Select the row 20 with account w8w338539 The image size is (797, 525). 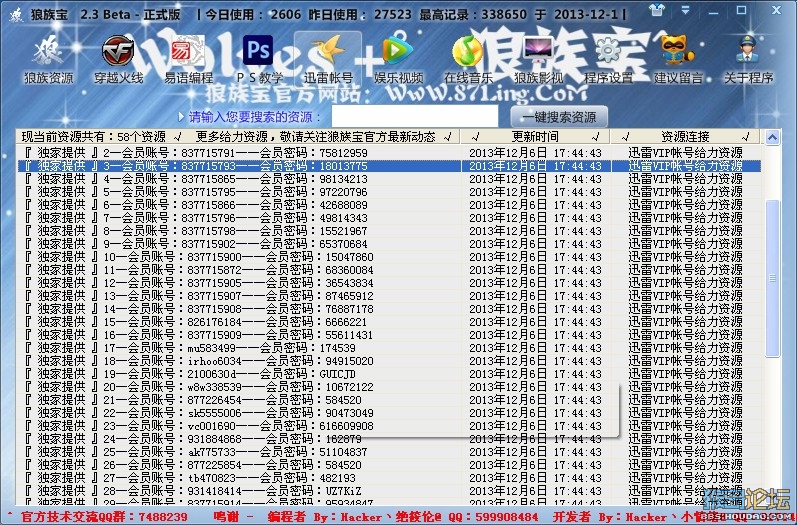pos(389,387)
